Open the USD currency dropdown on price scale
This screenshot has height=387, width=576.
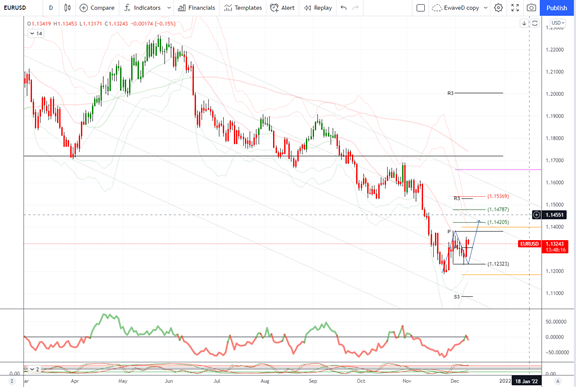coord(557,23)
